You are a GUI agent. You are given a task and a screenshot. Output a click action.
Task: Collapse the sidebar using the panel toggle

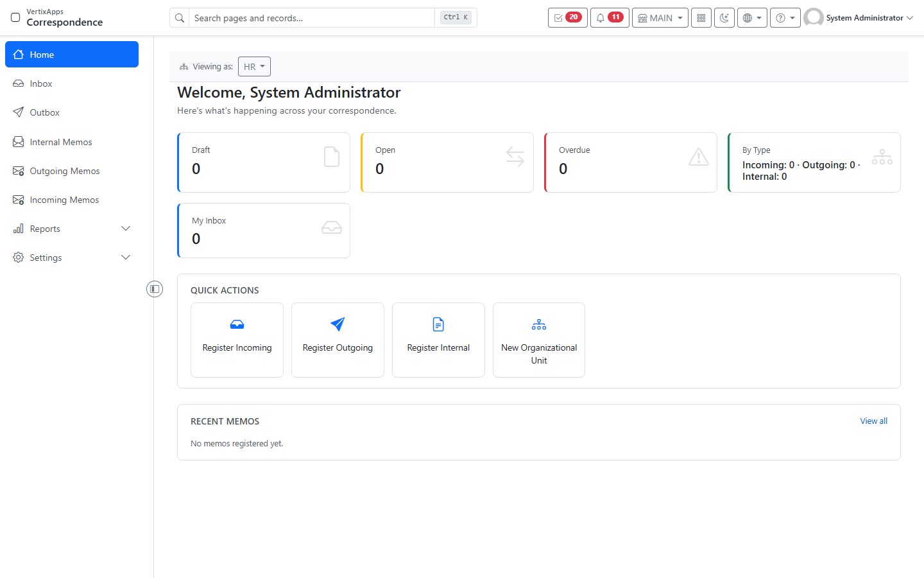pyautogui.click(x=155, y=289)
